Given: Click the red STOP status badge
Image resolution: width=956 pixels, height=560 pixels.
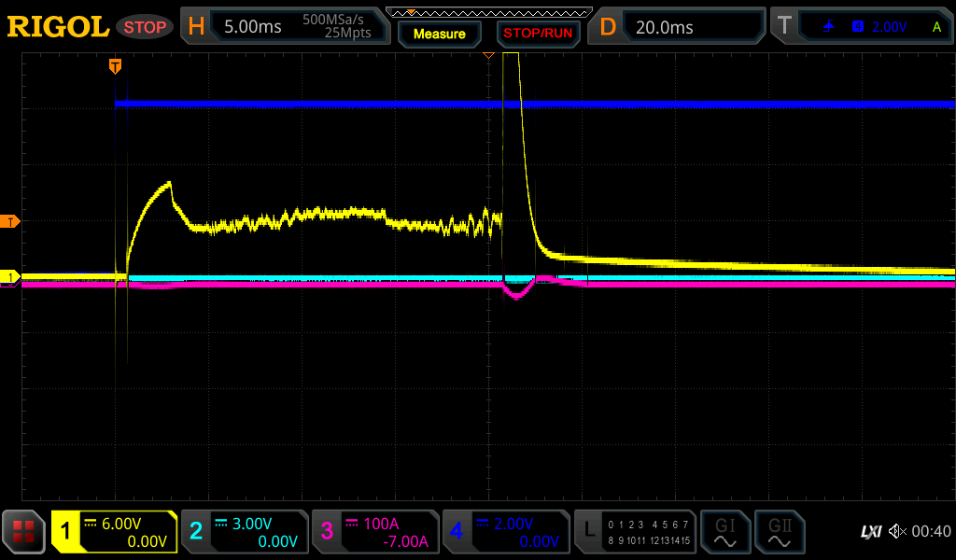Looking at the screenshot, I should [145, 27].
